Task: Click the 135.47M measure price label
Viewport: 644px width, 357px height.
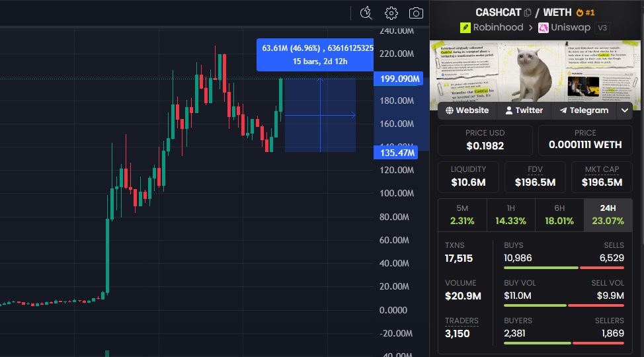Action: pyautogui.click(x=395, y=153)
